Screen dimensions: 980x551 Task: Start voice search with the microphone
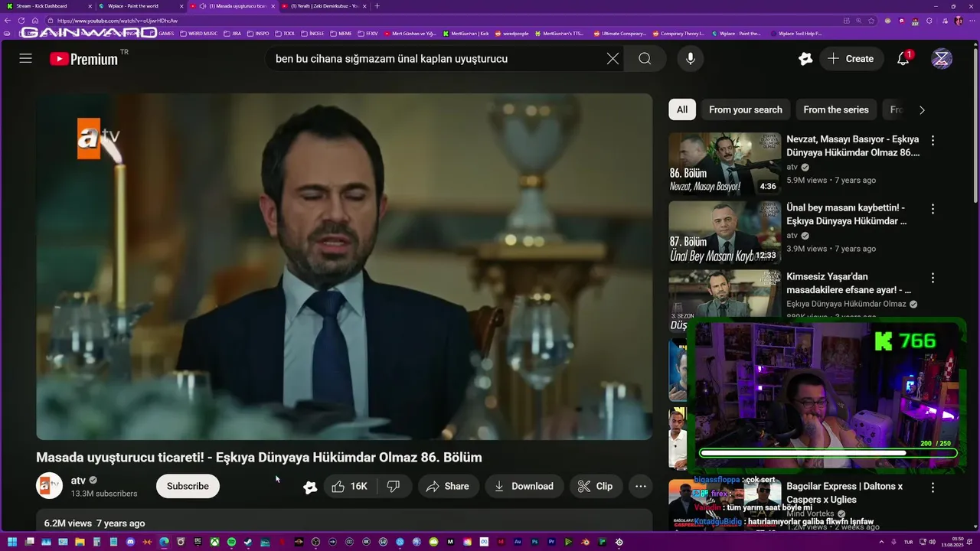click(691, 58)
